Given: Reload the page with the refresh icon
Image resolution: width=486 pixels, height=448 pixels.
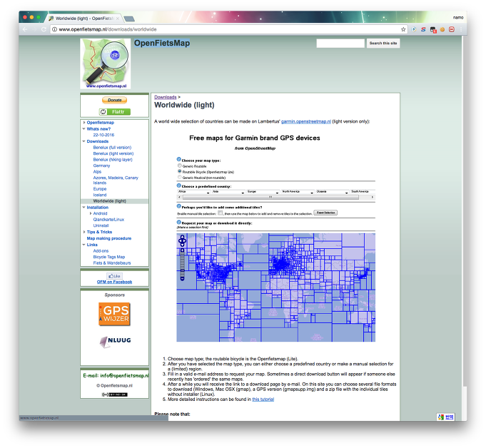Looking at the screenshot, I should 44,29.
